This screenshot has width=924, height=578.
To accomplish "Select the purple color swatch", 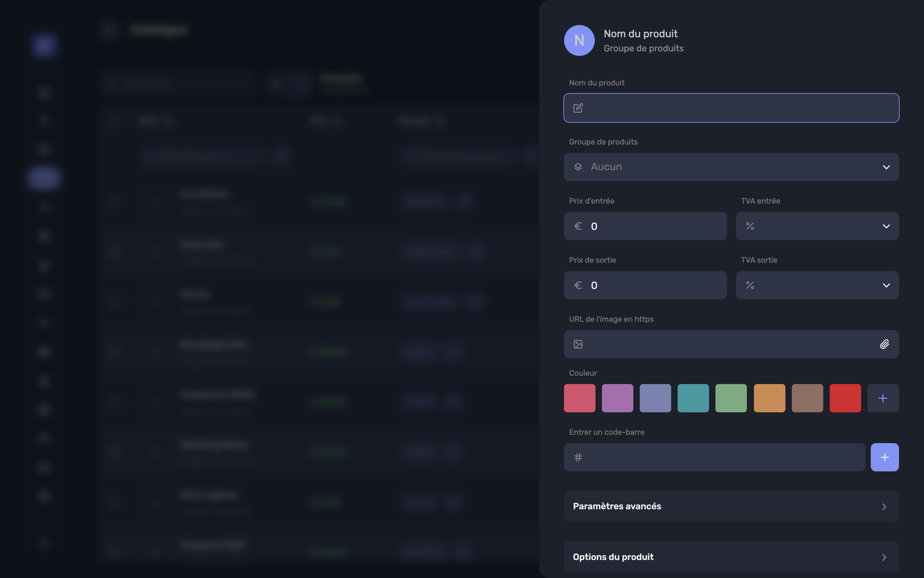I will (617, 398).
